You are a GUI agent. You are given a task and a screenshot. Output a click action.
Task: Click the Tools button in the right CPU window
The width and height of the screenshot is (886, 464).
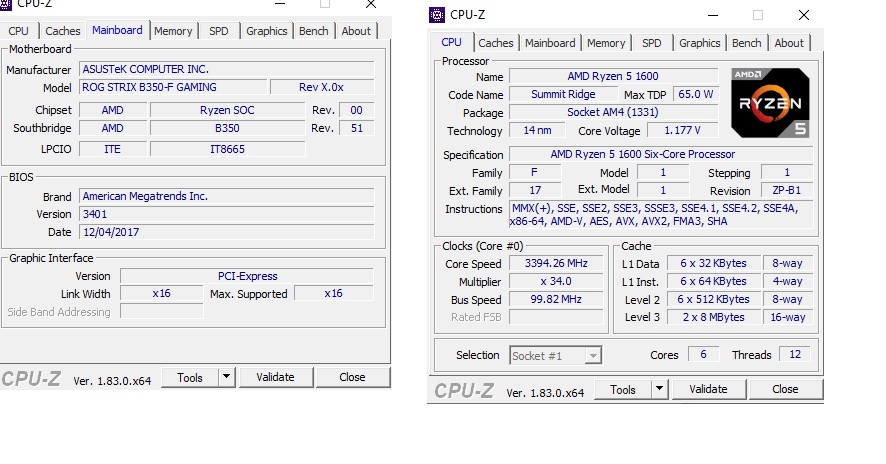(x=623, y=389)
